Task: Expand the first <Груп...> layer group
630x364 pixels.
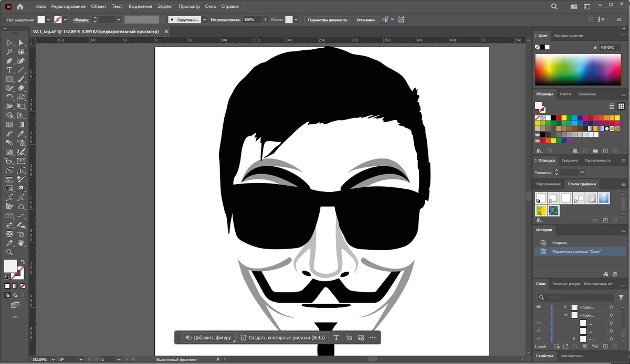Action: (x=565, y=307)
